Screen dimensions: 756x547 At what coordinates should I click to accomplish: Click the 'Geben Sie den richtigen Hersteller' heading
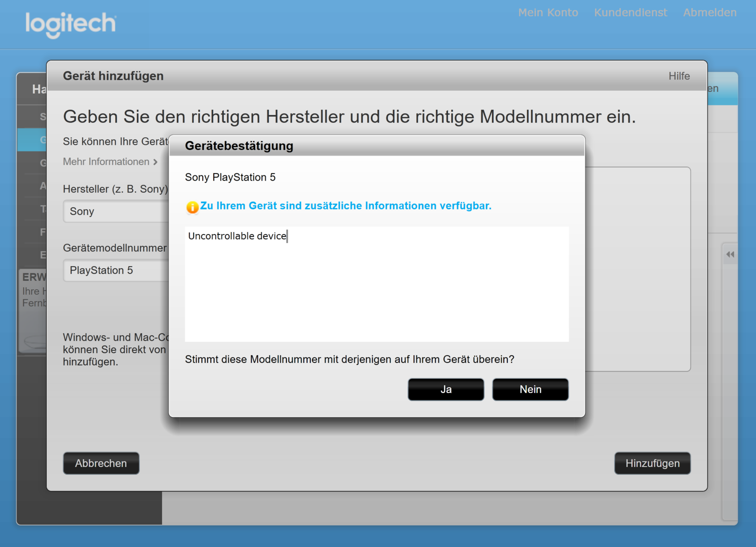pos(350,117)
